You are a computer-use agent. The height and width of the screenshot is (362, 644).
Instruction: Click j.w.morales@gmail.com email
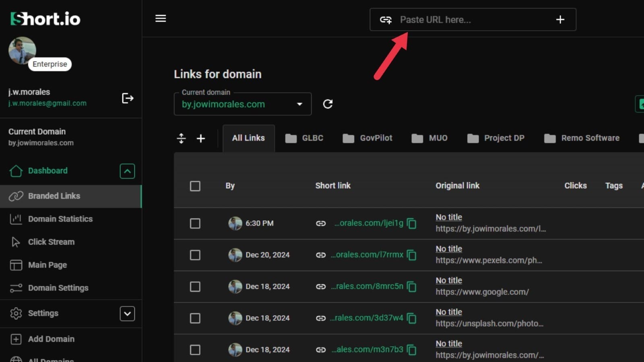pos(47,103)
